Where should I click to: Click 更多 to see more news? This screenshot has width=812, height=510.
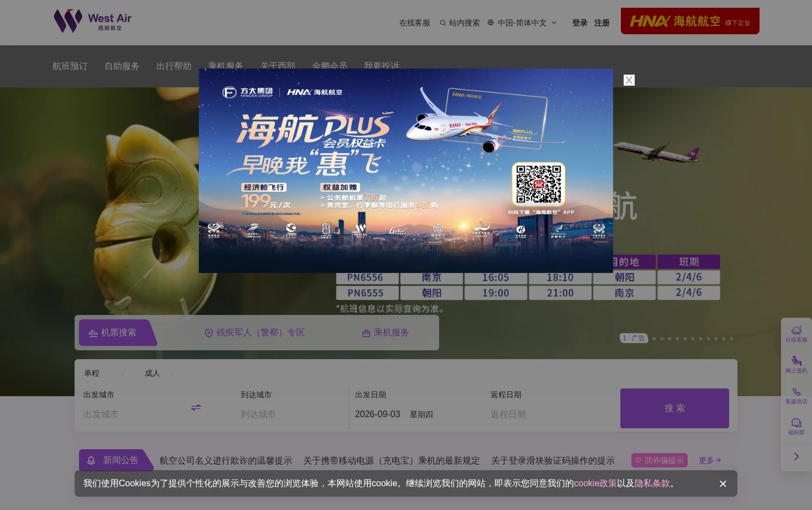click(710, 460)
